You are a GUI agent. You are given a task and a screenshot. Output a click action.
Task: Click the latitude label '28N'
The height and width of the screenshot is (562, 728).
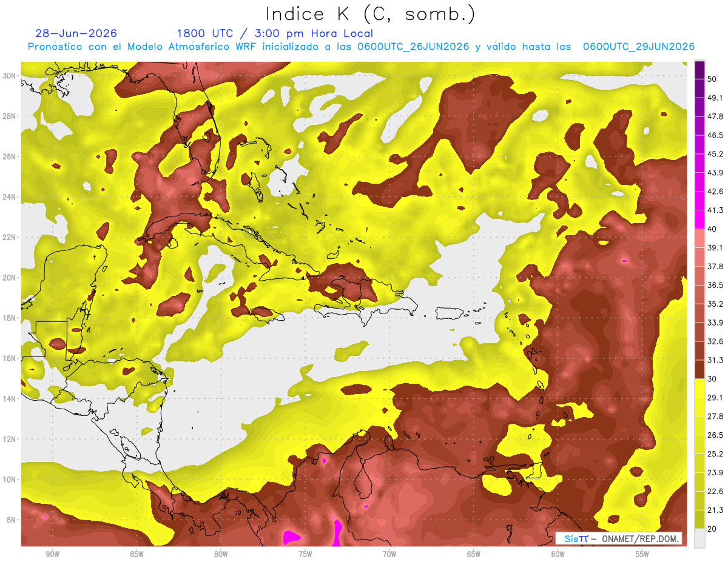(x=9, y=116)
